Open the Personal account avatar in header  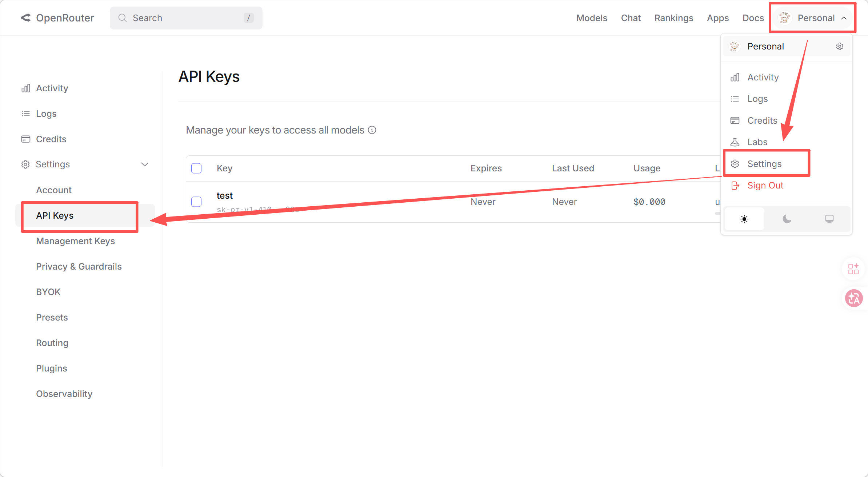pyautogui.click(x=784, y=18)
